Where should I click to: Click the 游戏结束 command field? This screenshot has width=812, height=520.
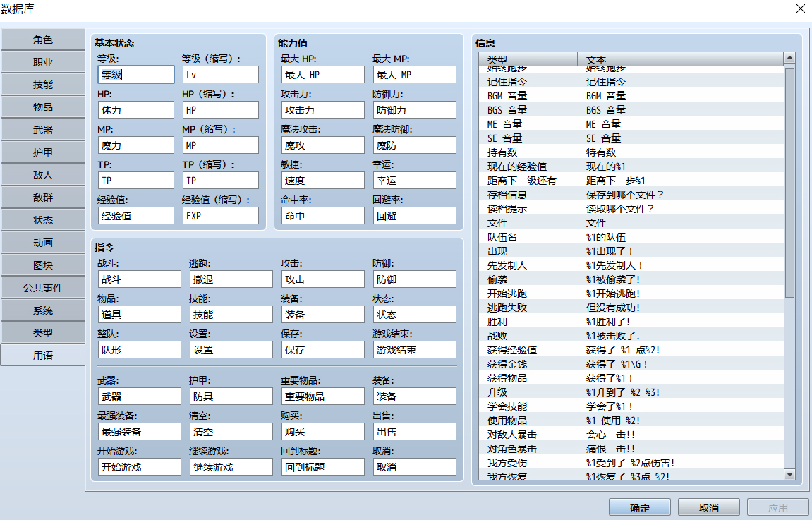point(414,349)
